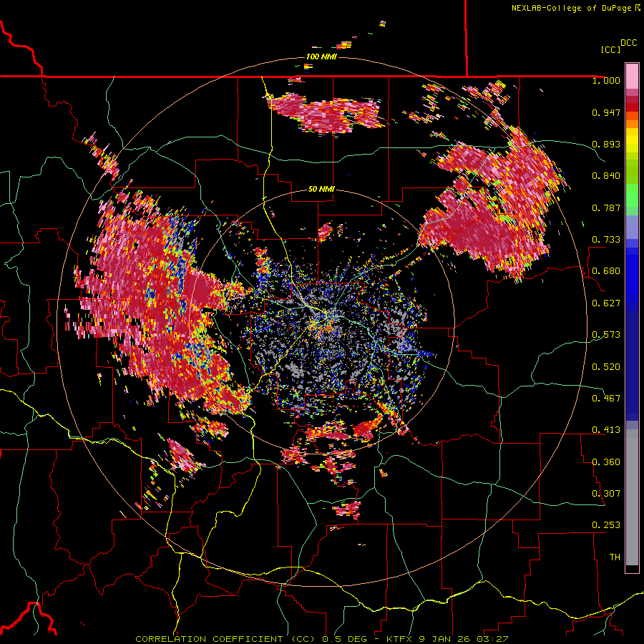Image resolution: width=644 pixels, height=644 pixels.
Task: Select the 0.307 scale value
Action: tap(606, 494)
